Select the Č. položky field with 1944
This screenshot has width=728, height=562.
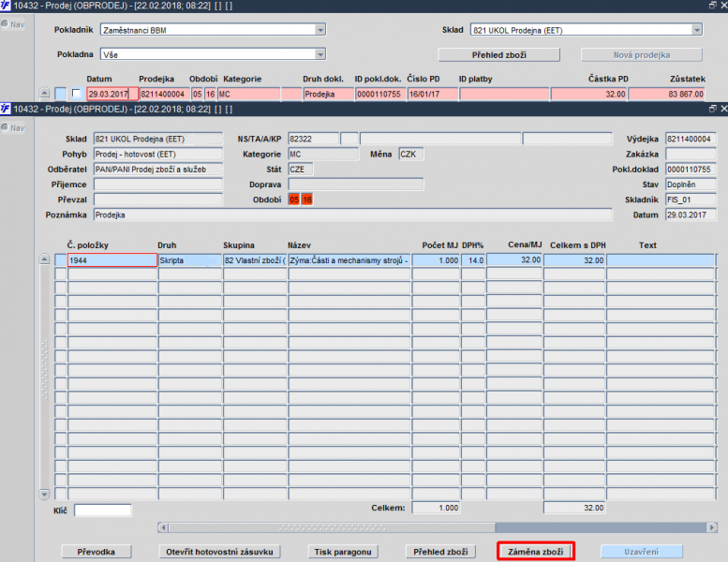click(111, 260)
